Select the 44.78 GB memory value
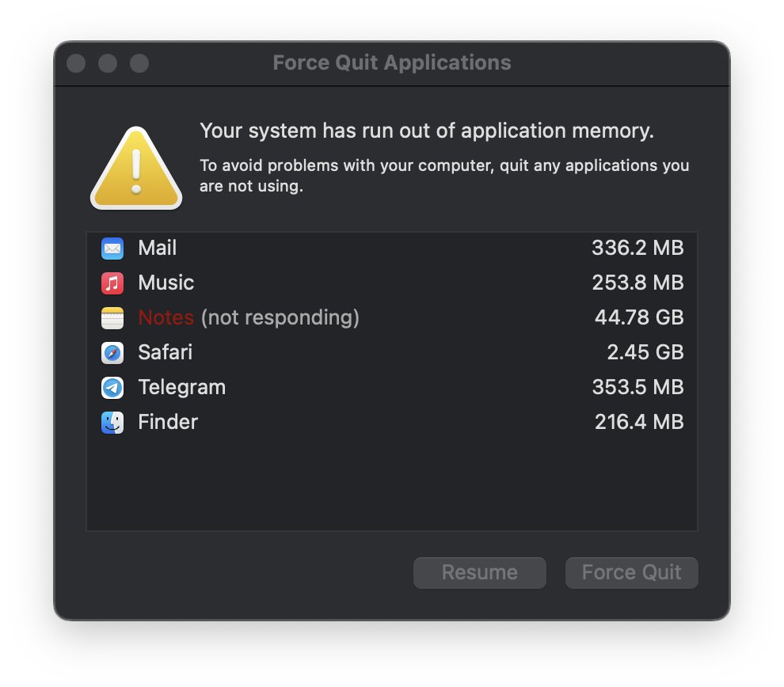 coord(639,317)
